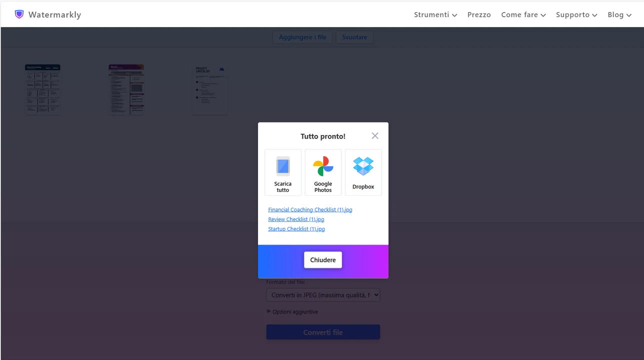Expand Opzioni aggiuntive section

click(x=292, y=311)
